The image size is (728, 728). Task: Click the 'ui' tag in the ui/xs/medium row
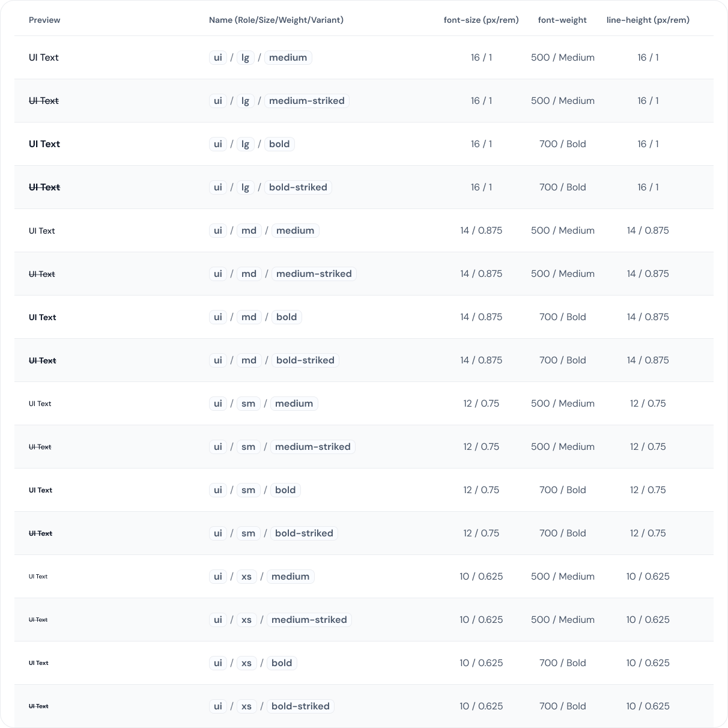217,577
